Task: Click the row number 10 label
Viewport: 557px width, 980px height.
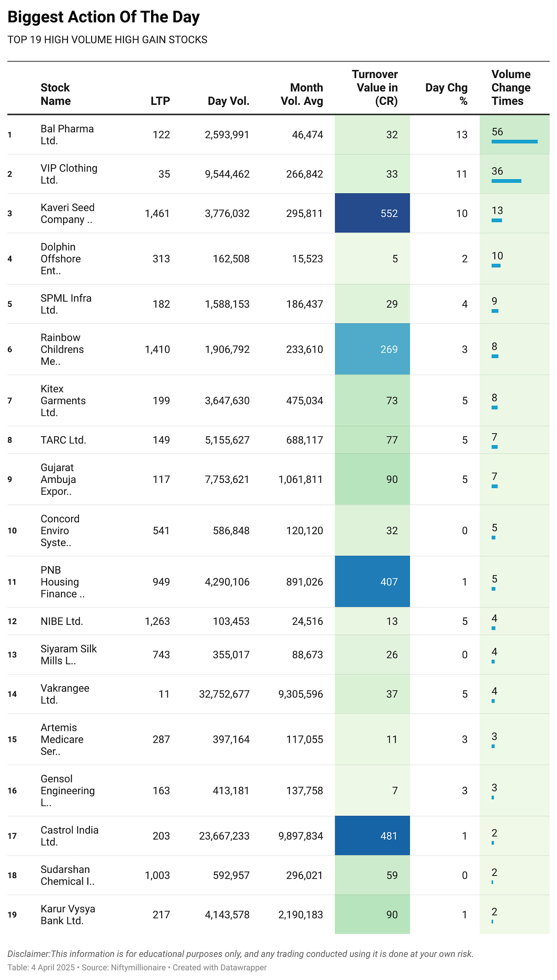Action: [12, 531]
